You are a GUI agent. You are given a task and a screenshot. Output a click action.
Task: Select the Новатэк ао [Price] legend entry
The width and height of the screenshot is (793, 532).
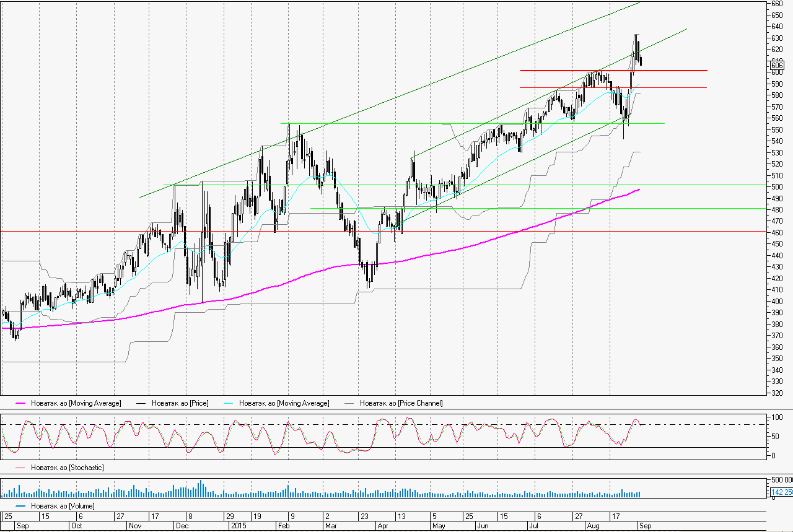coord(180,403)
